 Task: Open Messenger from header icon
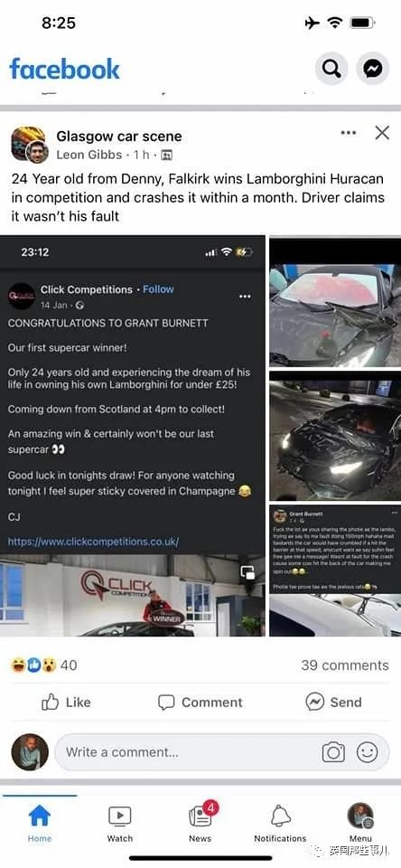[372, 70]
